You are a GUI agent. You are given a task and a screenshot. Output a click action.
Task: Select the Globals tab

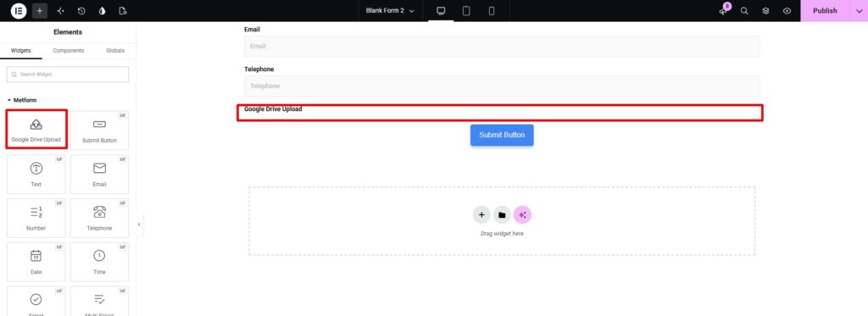[115, 50]
